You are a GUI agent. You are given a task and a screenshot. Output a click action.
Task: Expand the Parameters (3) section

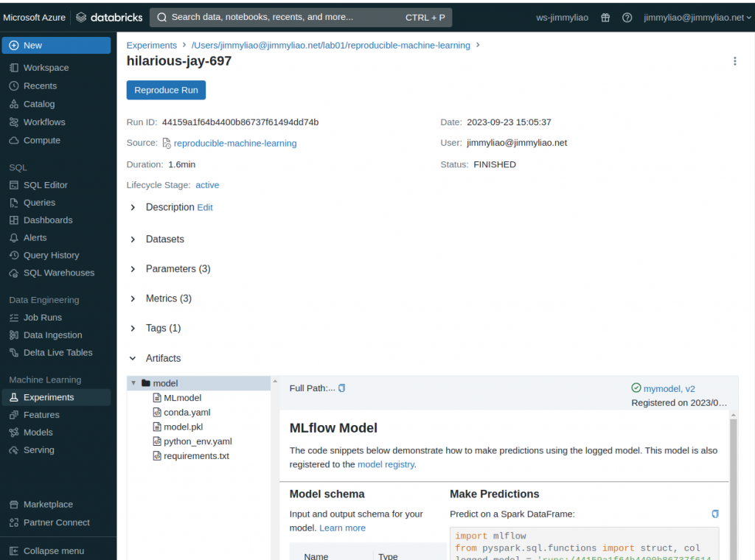[133, 269]
